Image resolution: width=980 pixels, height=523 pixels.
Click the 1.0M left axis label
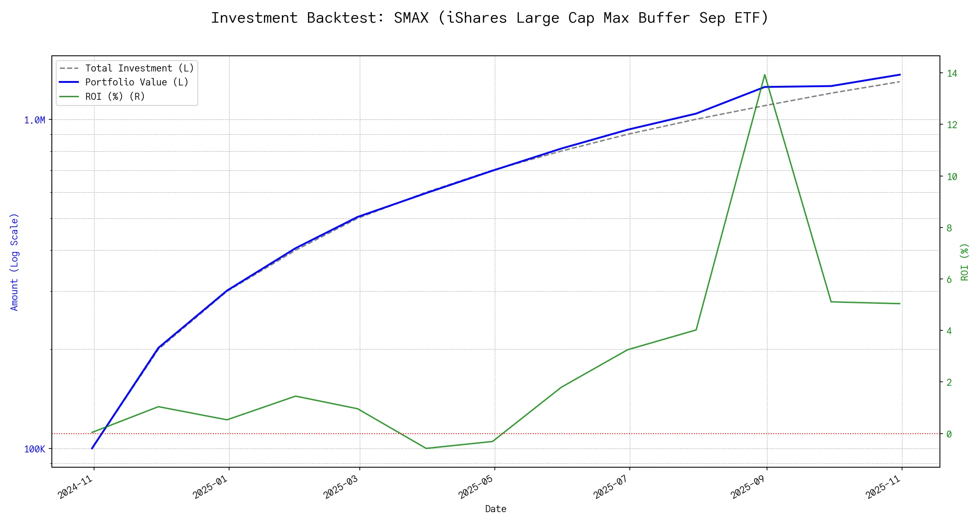tap(34, 120)
